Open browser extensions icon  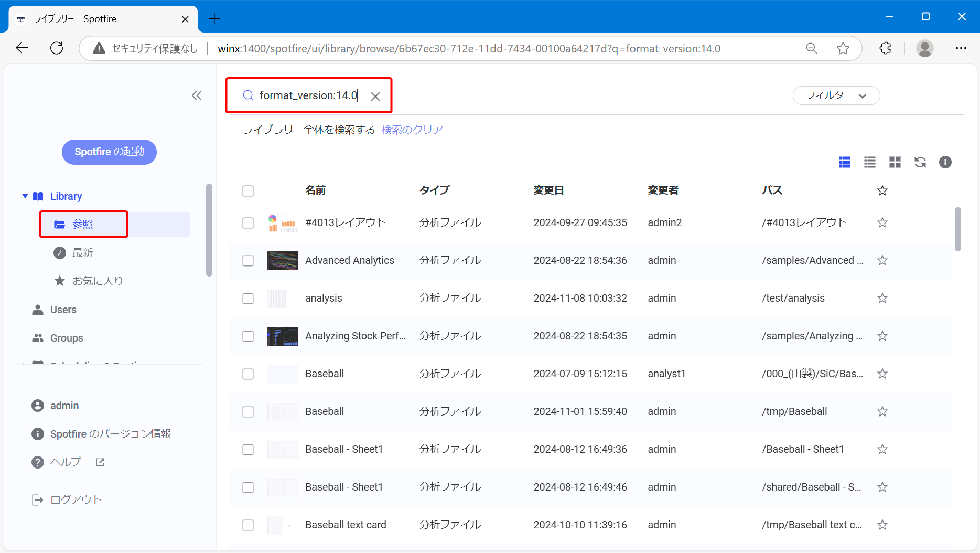point(886,48)
